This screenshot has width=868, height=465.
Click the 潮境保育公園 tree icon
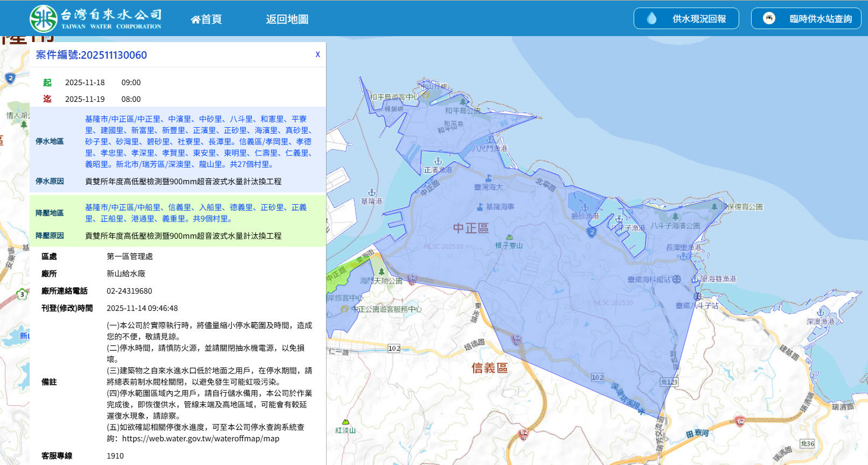coord(714,206)
